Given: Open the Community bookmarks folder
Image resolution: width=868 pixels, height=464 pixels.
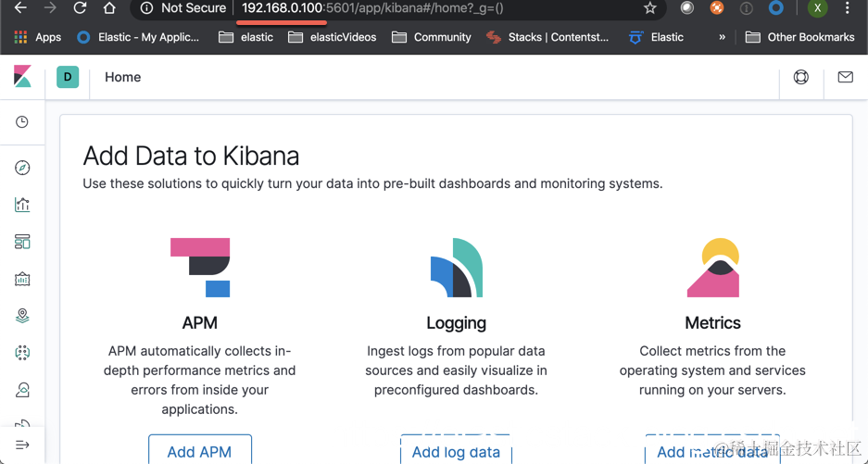Looking at the screenshot, I should click(x=432, y=37).
